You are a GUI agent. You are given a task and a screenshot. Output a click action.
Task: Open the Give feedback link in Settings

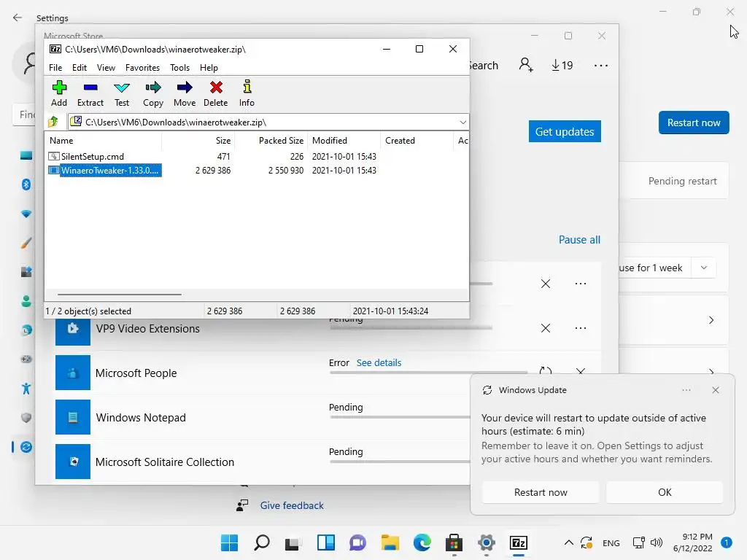(x=292, y=505)
